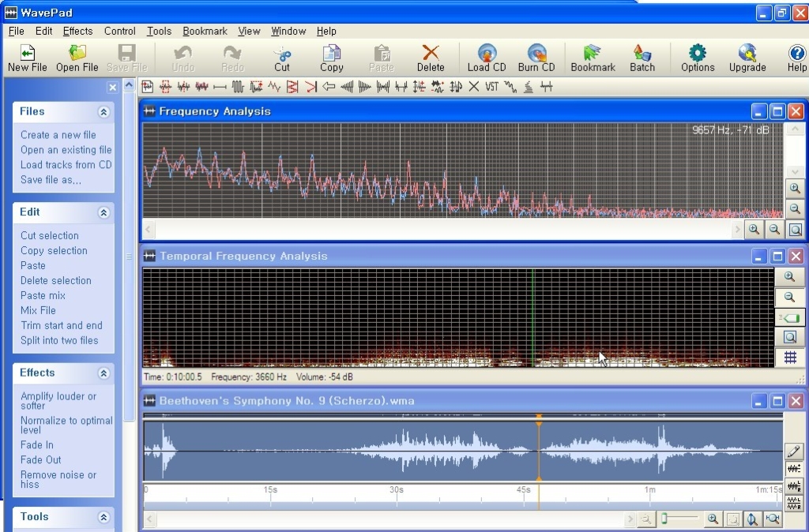Image resolution: width=809 pixels, height=532 pixels.
Task: Collapse the Files sidebar section
Action: click(103, 112)
